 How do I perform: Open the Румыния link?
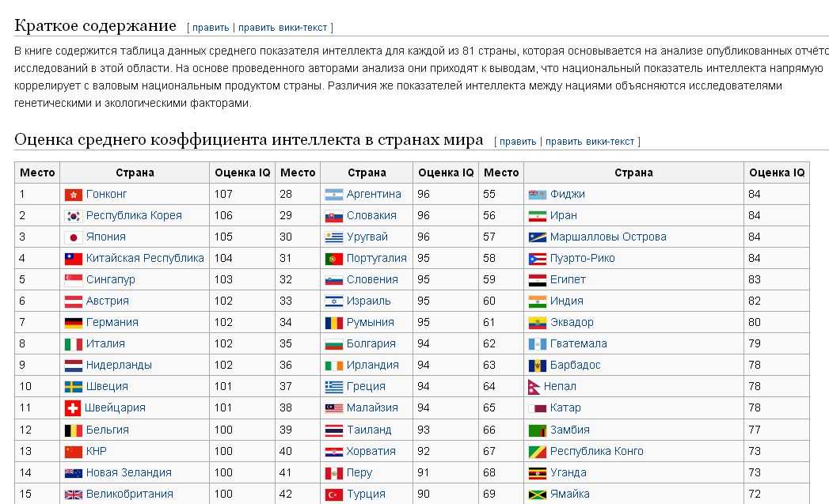point(370,322)
